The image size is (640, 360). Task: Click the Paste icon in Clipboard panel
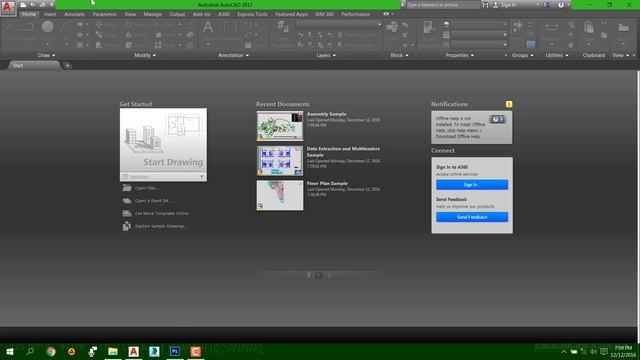click(588, 27)
